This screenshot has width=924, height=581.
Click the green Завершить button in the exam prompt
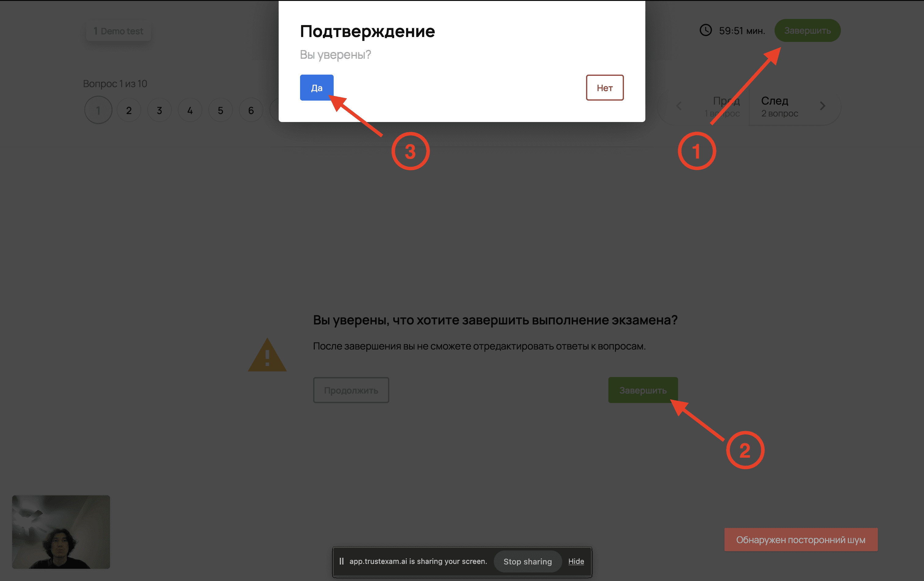click(x=643, y=390)
